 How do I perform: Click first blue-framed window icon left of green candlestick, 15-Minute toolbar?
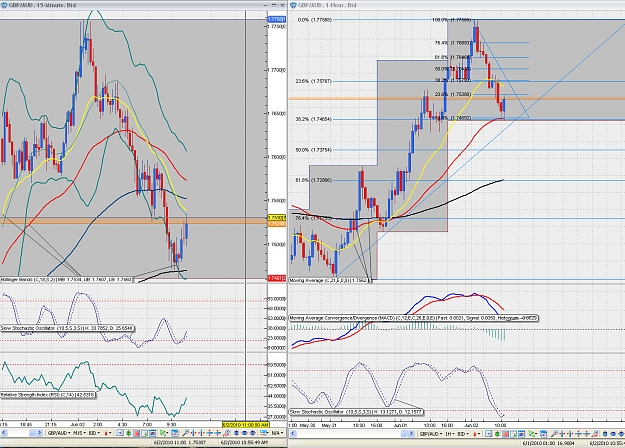pyautogui.click(x=120, y=433)
